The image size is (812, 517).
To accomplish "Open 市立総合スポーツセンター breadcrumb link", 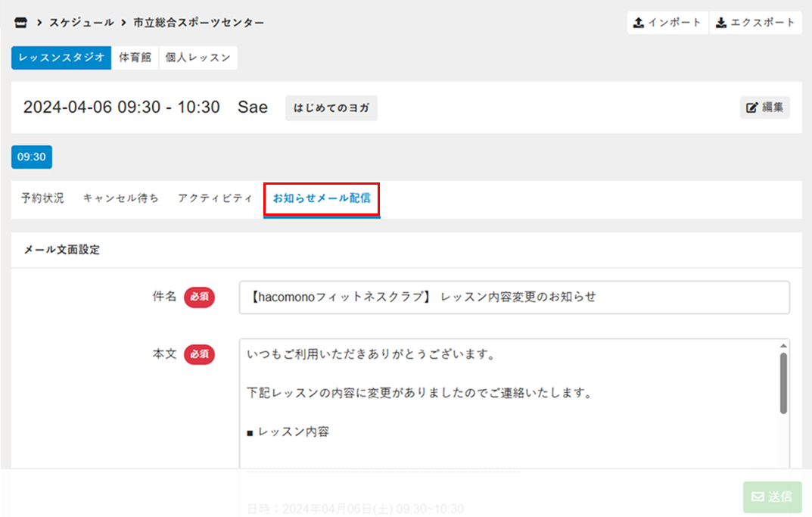I will pos(198,23).
